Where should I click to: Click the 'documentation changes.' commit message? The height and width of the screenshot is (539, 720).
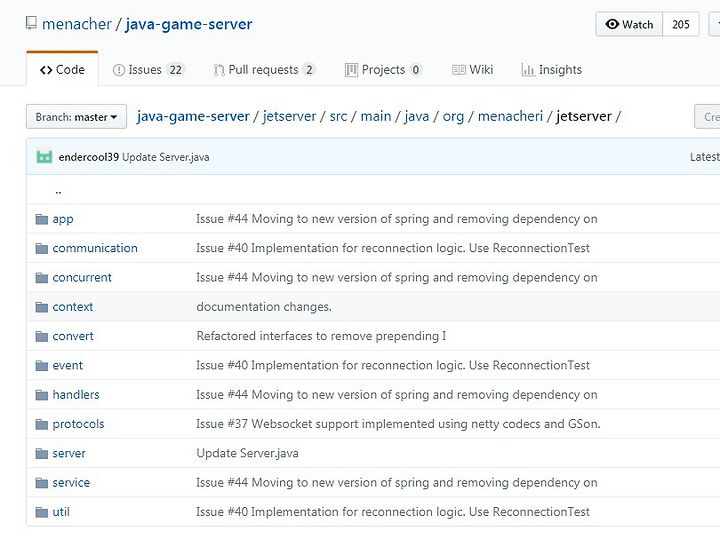tap(264, 307)
